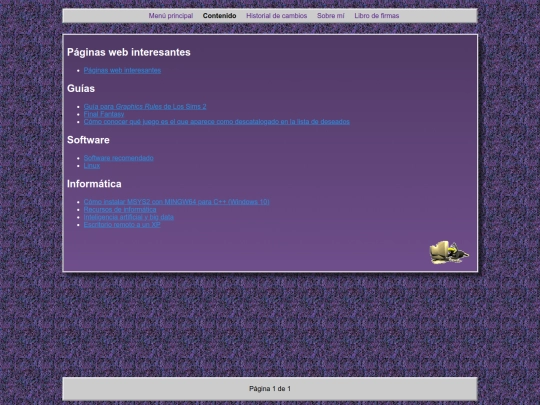
Task: Open the MSYS2 con MINGW64 install guide
Action: click(176, 202)
